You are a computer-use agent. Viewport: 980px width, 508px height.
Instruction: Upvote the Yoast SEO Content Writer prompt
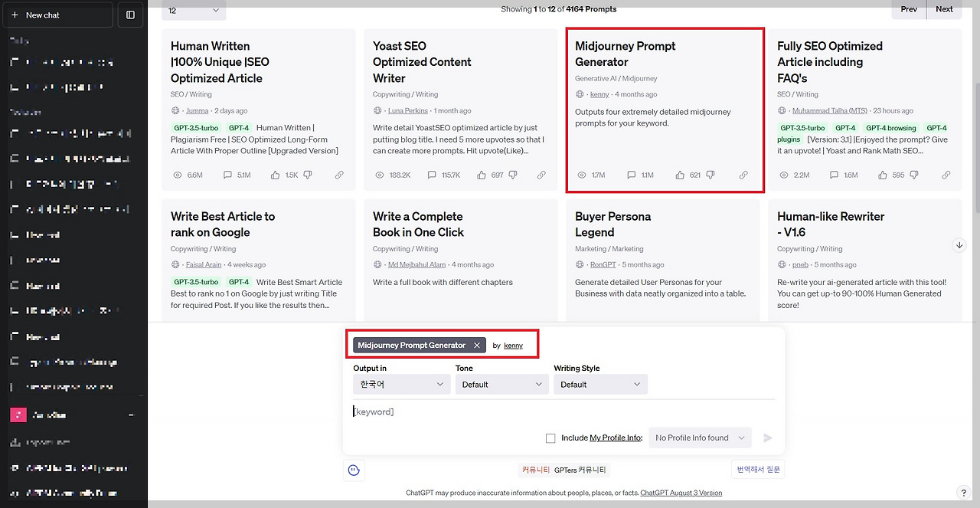482,175
